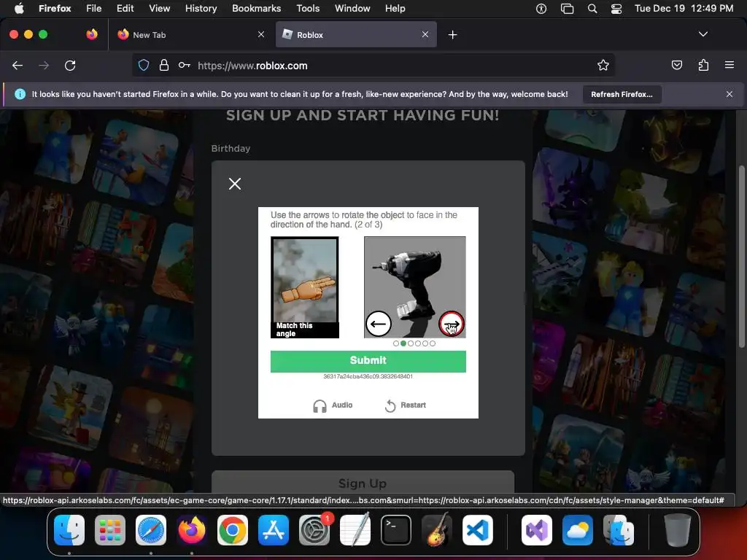Open Spotlight search in menu bar
747x560 pixels.
(x=592, y=9)
